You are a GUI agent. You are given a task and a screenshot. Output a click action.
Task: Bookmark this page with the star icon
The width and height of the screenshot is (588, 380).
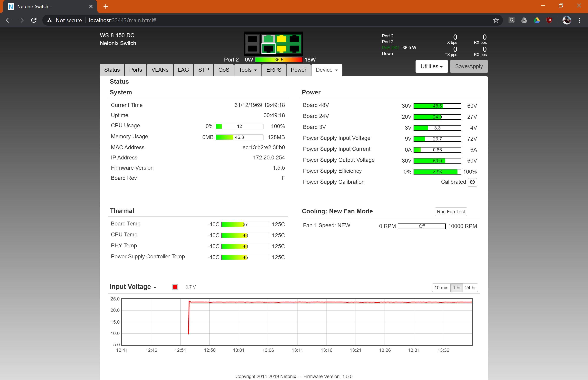click(496, 20)
